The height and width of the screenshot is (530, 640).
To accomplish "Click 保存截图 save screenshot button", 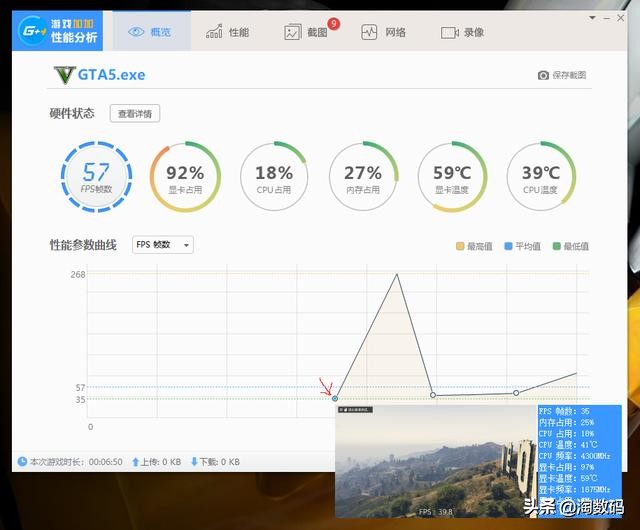I will click(x=562, y=75).
